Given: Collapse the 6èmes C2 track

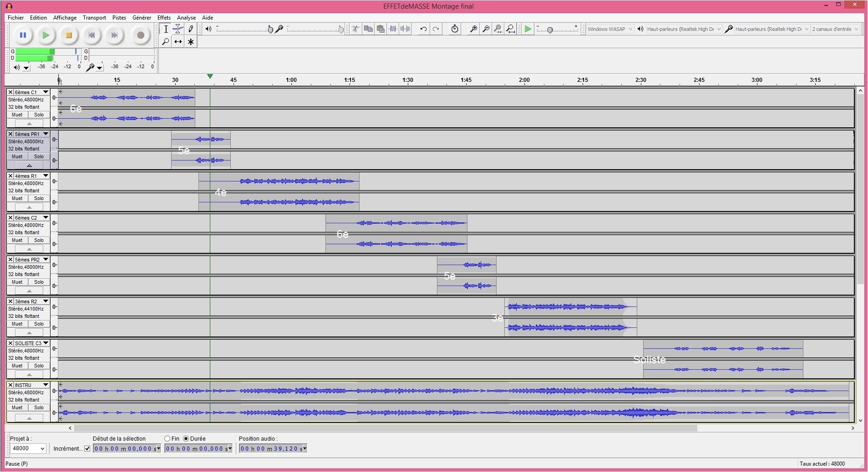Looking at the screenshot, I should (29, 249).
